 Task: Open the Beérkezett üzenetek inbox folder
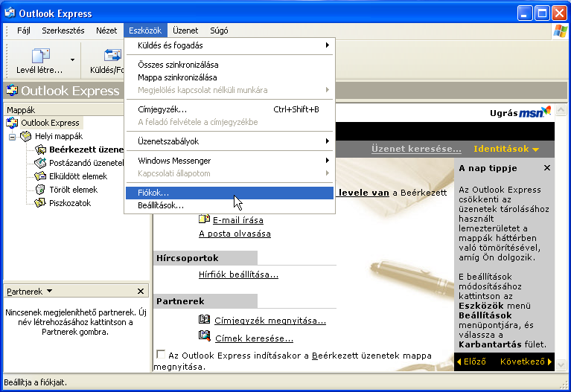[86, 150]
